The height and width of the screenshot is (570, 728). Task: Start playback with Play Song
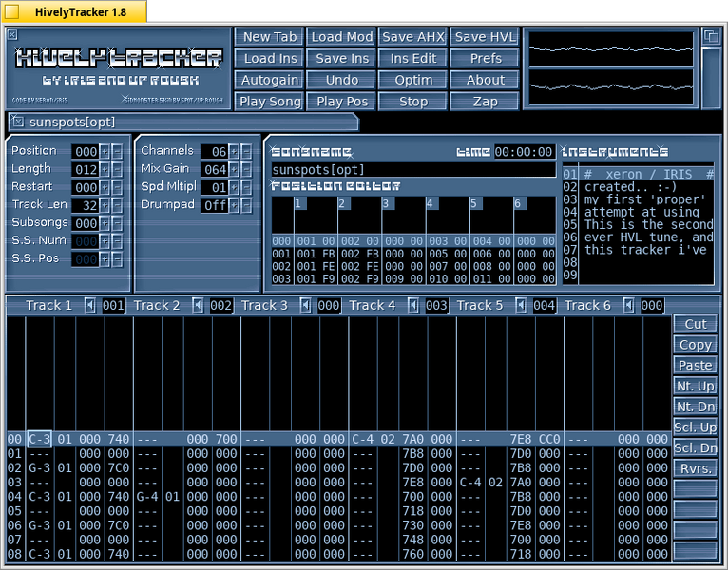pos(269,102)
